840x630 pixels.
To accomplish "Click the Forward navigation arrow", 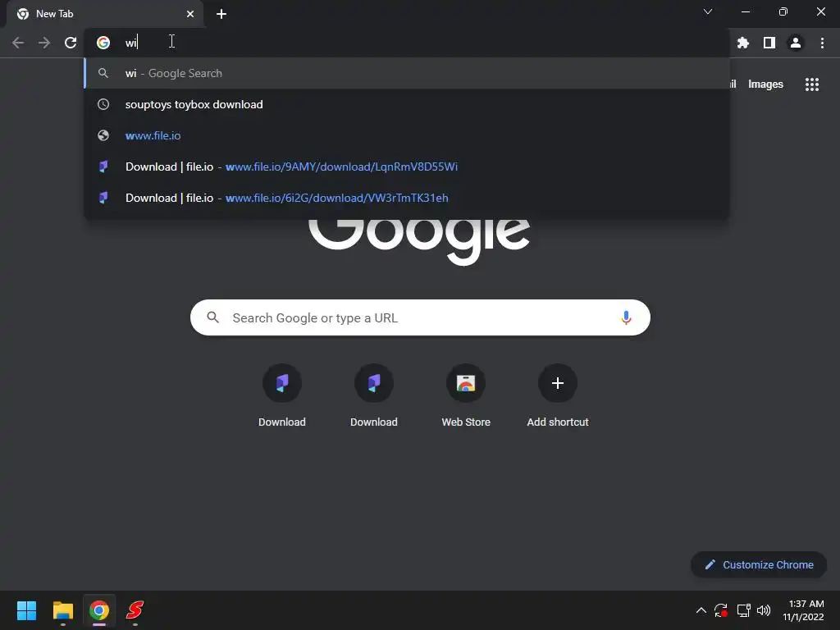I will click(44, 43).
